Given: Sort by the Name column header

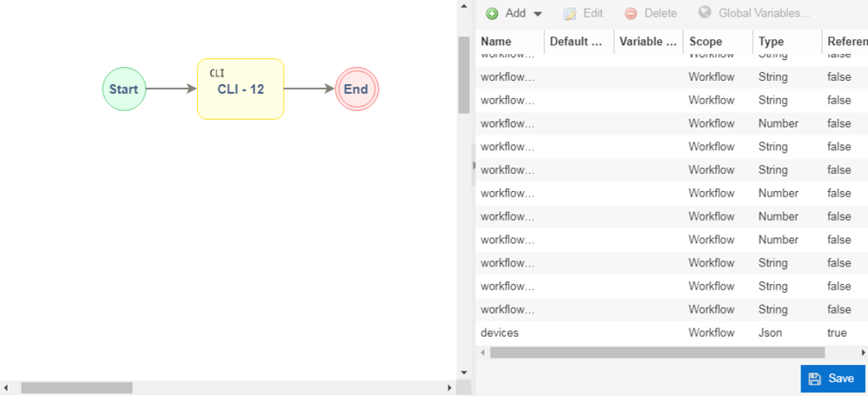Looking at the screenshot, I should [510, 42].
